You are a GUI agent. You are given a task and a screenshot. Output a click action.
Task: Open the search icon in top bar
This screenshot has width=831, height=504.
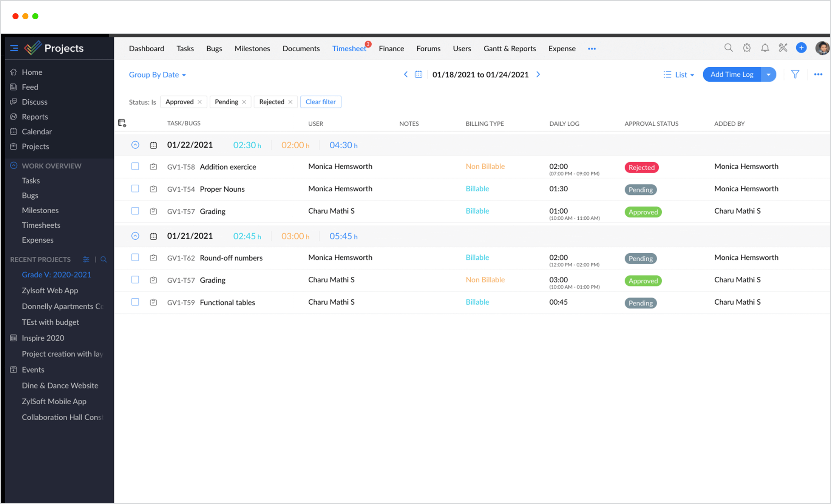coord(728,48)
